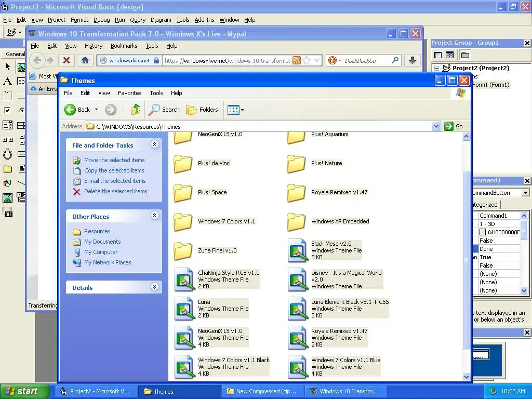The height and width of the screenshot is (399, 532).
Task: Select the Windows XP Embedded folder
Action: pos(328,221)
